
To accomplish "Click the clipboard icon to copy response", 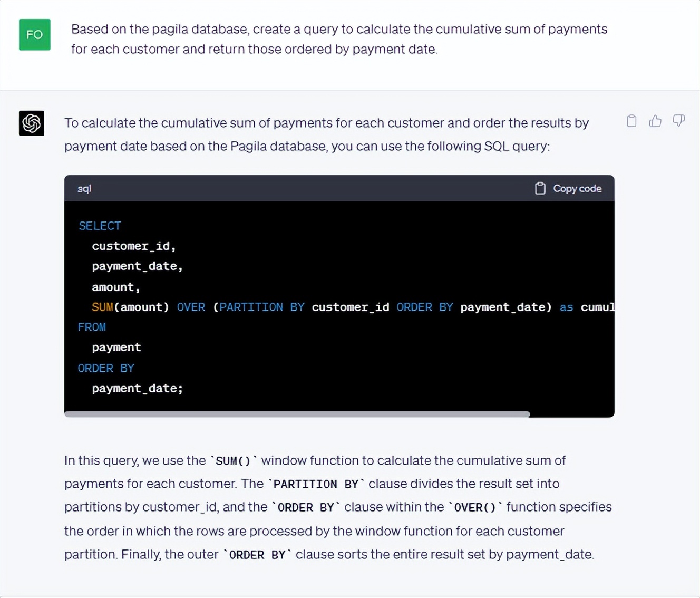I will click(x=631, y=121).
